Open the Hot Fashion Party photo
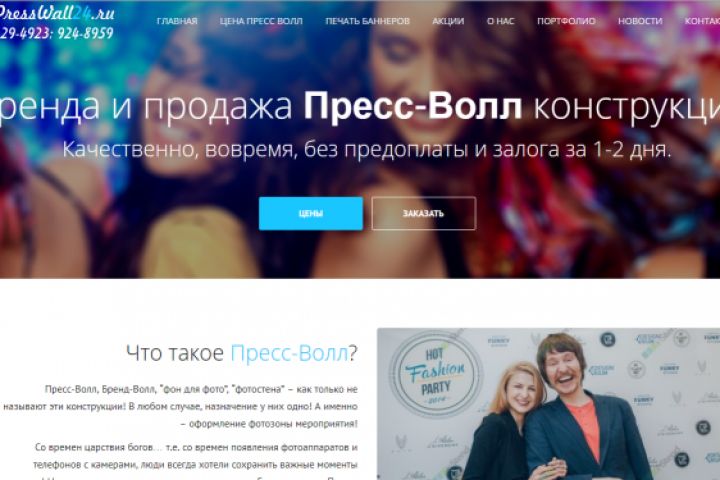Screen dimensions: 720x480 coord(548,404)
